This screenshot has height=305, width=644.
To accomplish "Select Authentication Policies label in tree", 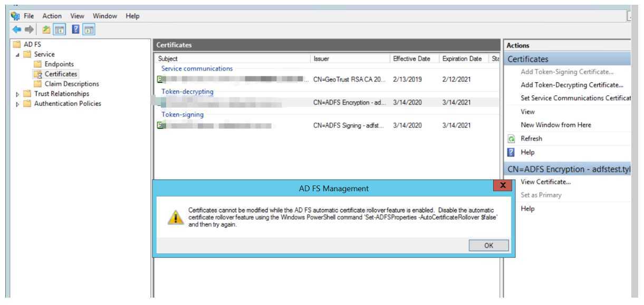I will [68, 103].
